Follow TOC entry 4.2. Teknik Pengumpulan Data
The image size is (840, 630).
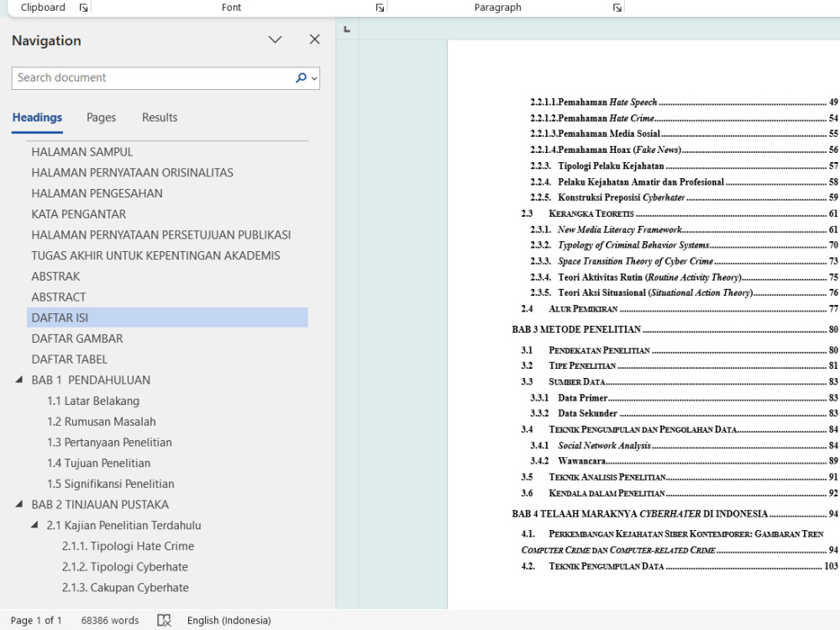[x=680, y=566]
